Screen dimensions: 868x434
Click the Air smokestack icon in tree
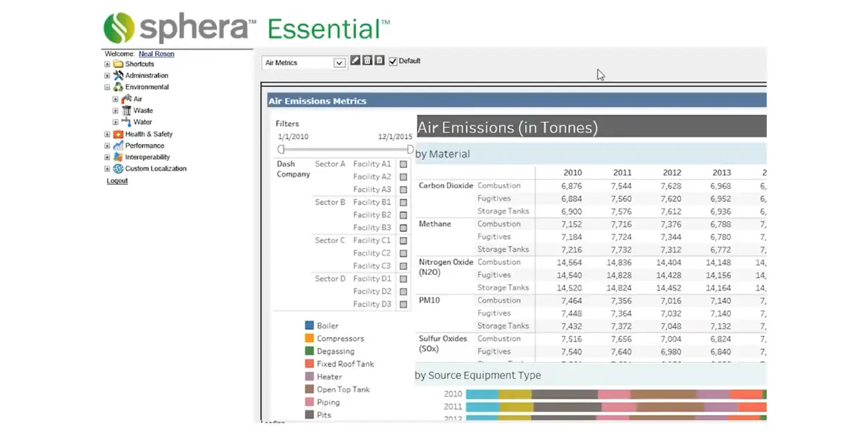(x=127, y=99)
